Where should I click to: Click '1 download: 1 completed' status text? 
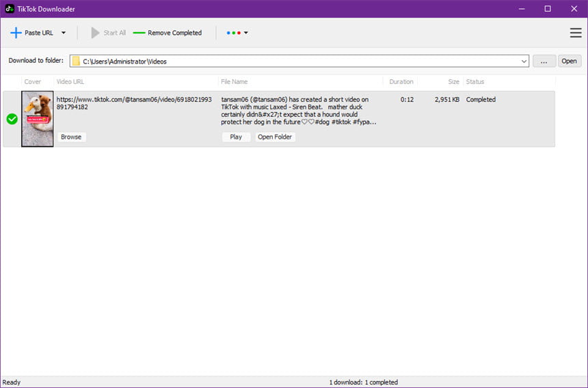pos(363,383)
